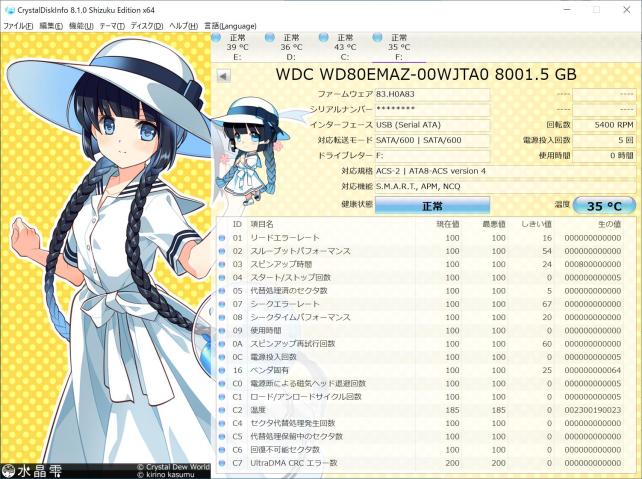This screenshot has width=642, height=479.
Task: Open the 言語(Language) menu
Action: (x=230, y=26)
